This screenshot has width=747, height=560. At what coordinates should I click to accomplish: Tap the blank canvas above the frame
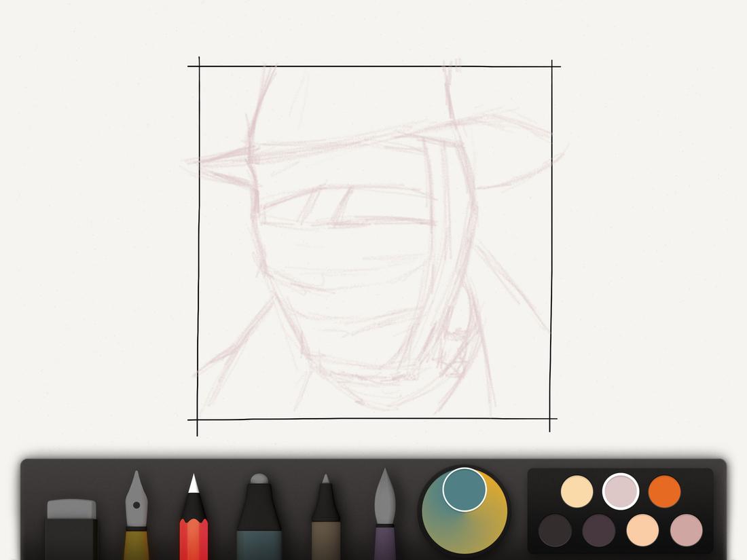(373, 31)
